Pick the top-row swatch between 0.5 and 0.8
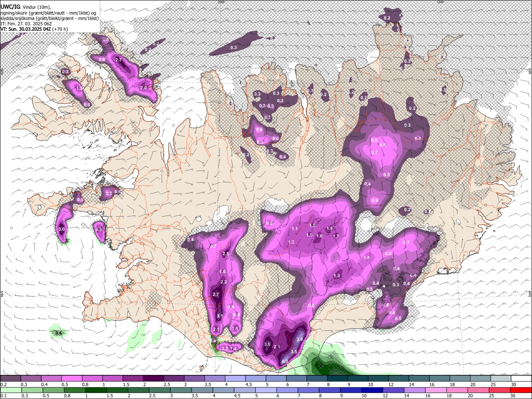532x399 pixels. [x=71, y=379]
